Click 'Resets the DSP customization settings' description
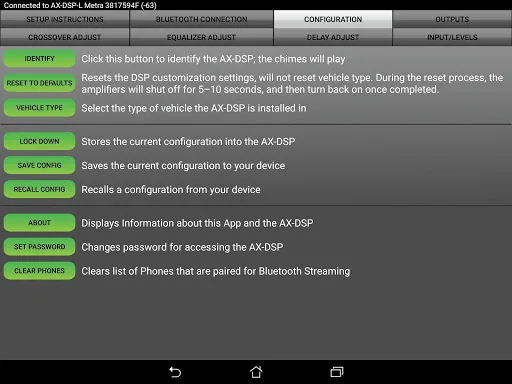This screenshot has height=384, width=512. click(292, 83)
